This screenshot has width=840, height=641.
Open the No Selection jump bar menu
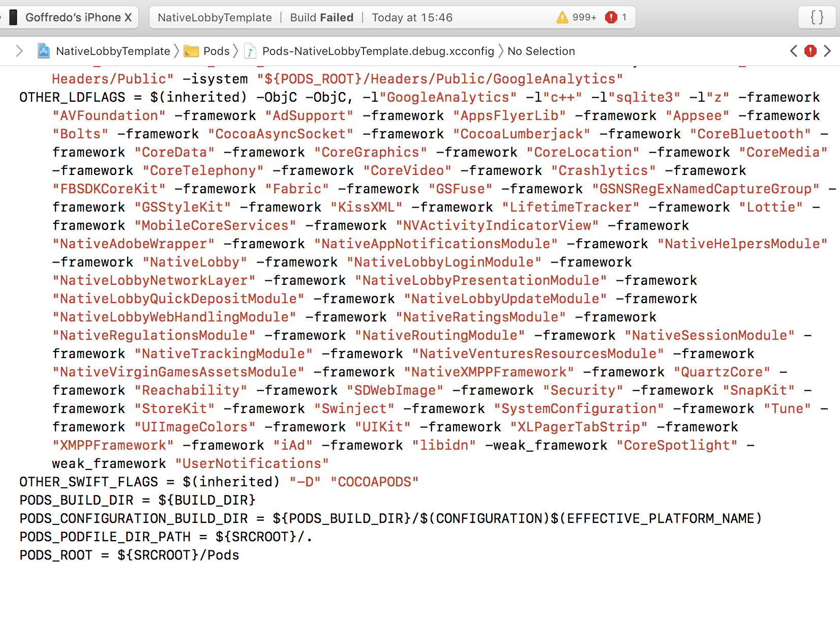point(541,51)
